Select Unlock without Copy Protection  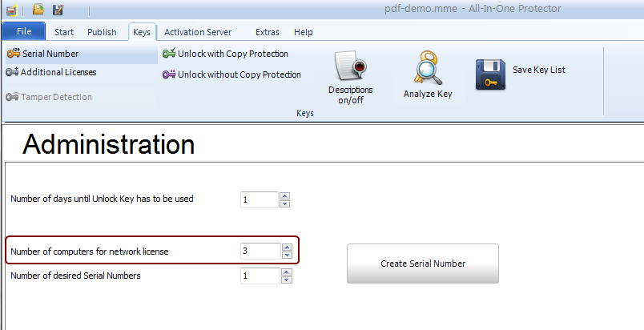[x=231, y=74]
